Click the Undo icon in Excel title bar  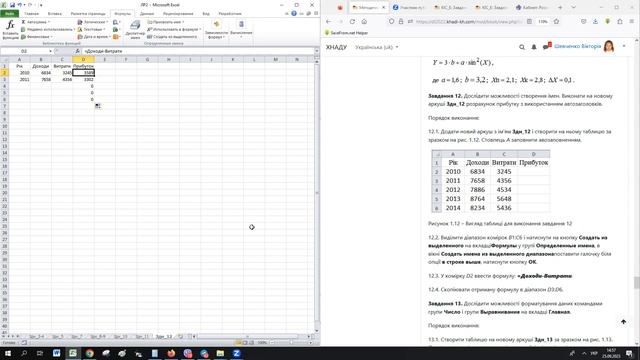point(20,5)
